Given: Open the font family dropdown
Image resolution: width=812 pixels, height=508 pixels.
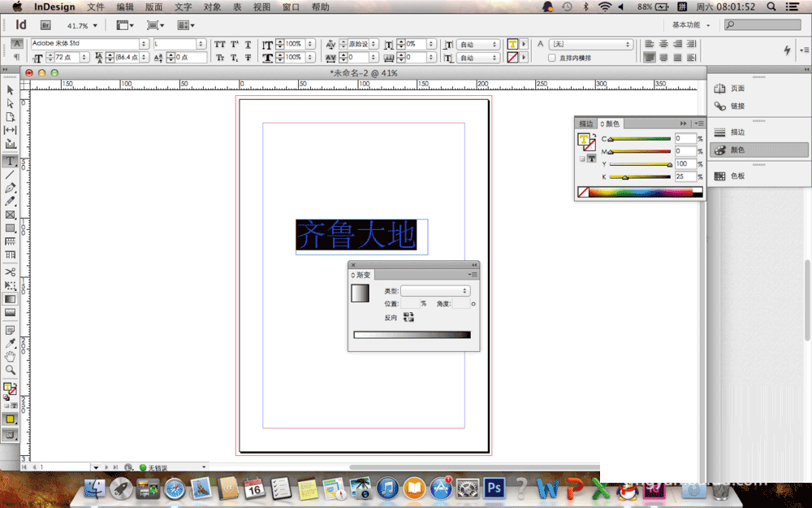Looking at the screenshot, I should (144, 44).
